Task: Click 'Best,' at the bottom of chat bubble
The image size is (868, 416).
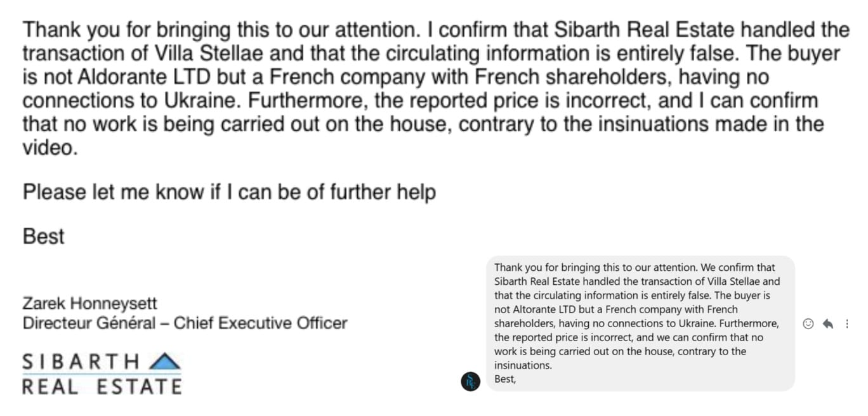Action: pos(505,379)
